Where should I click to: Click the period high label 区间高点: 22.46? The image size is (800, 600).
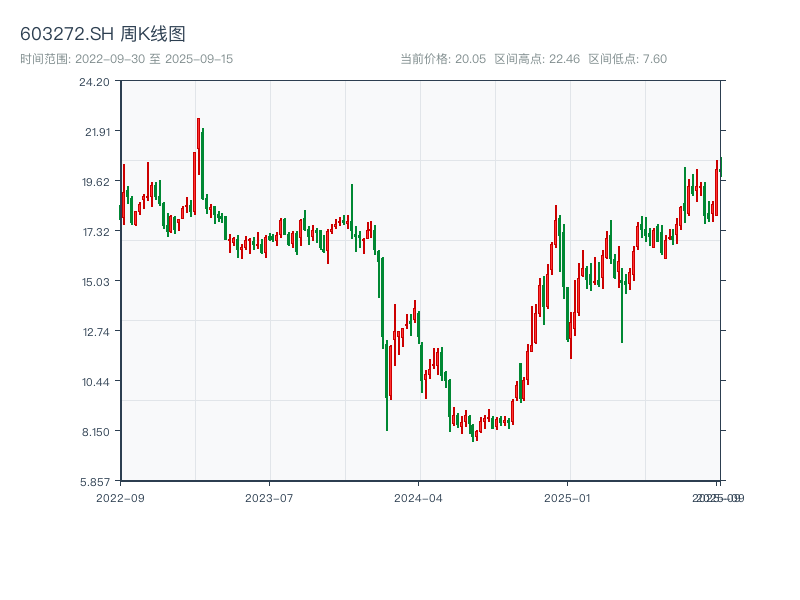tap(537, 59)
